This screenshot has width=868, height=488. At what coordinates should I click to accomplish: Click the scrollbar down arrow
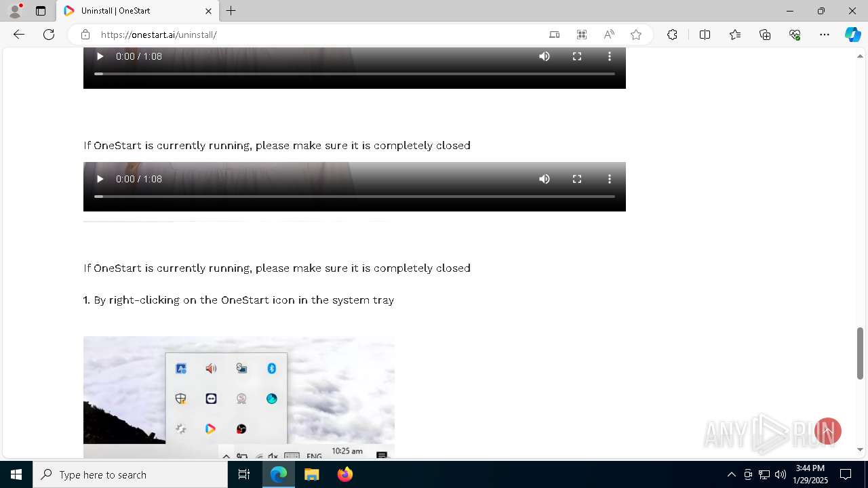point(860,449)
